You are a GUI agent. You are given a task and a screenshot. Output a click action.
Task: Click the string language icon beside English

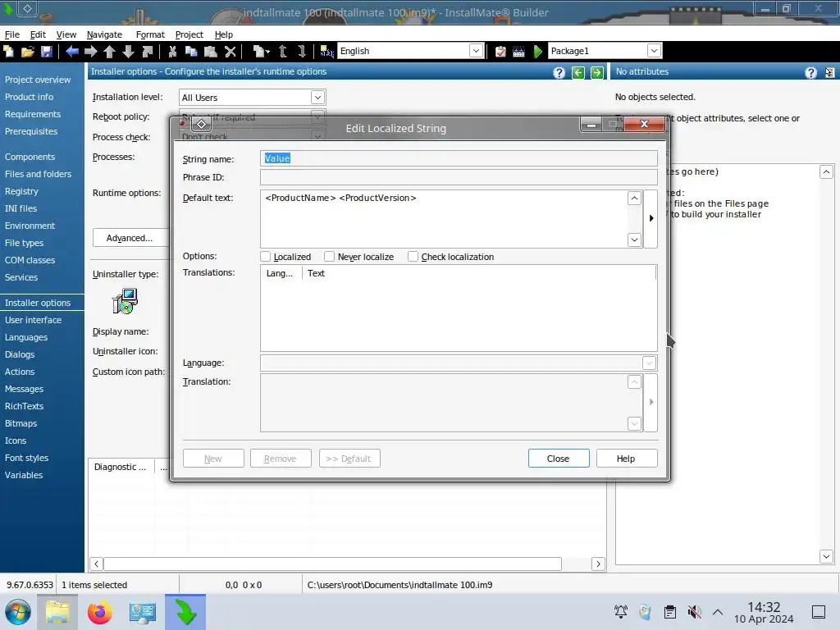(326, 52)
